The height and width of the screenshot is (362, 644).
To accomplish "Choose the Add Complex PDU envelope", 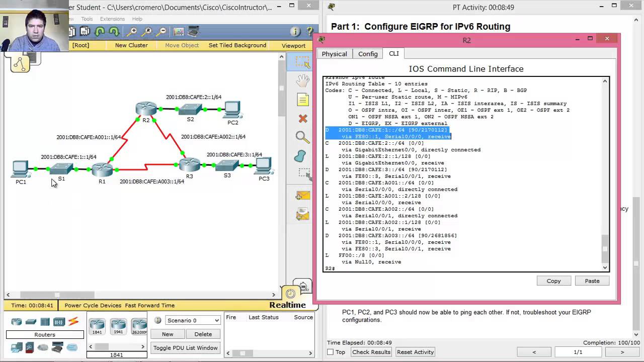I will click(x=302, y=215).
